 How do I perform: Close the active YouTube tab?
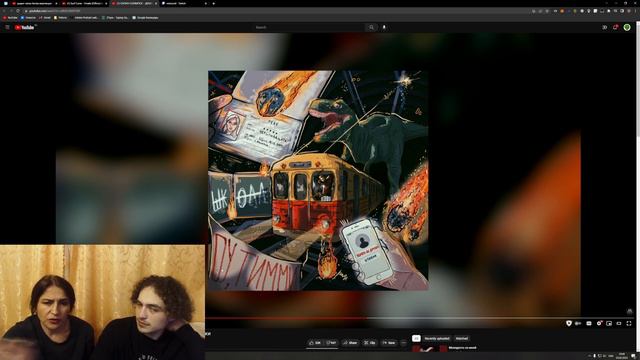[156, 3]
